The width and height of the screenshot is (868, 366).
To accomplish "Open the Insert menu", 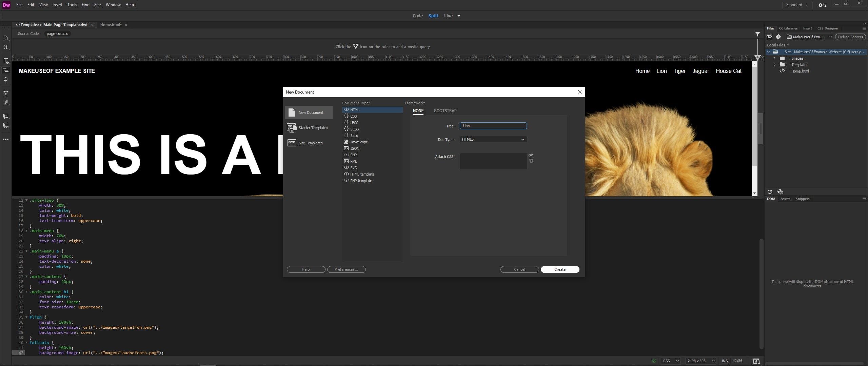I will 57,4.
